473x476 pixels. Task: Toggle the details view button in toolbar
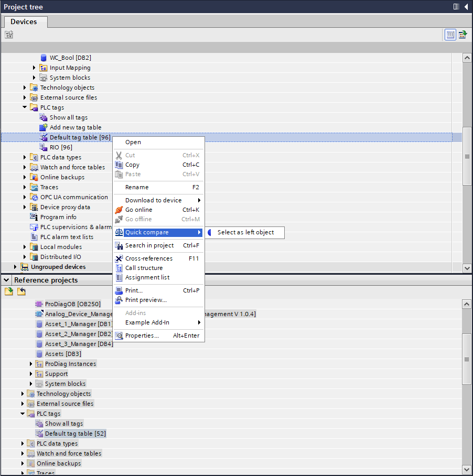450,35
